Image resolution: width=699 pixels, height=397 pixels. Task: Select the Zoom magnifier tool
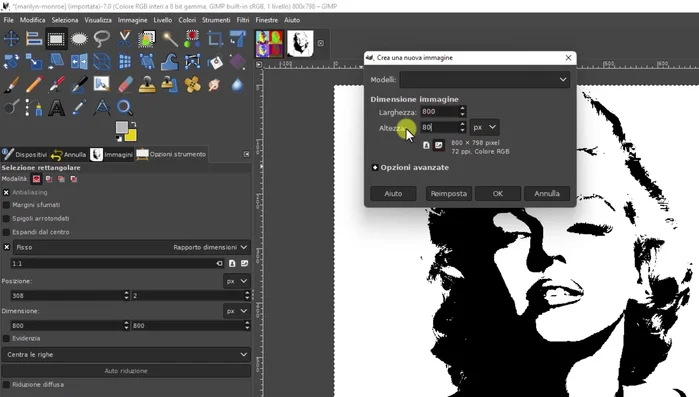point(124,107)
